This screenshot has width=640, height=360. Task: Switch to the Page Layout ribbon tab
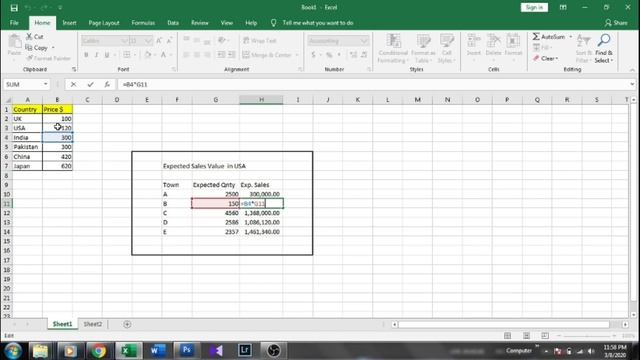point(104,23)
